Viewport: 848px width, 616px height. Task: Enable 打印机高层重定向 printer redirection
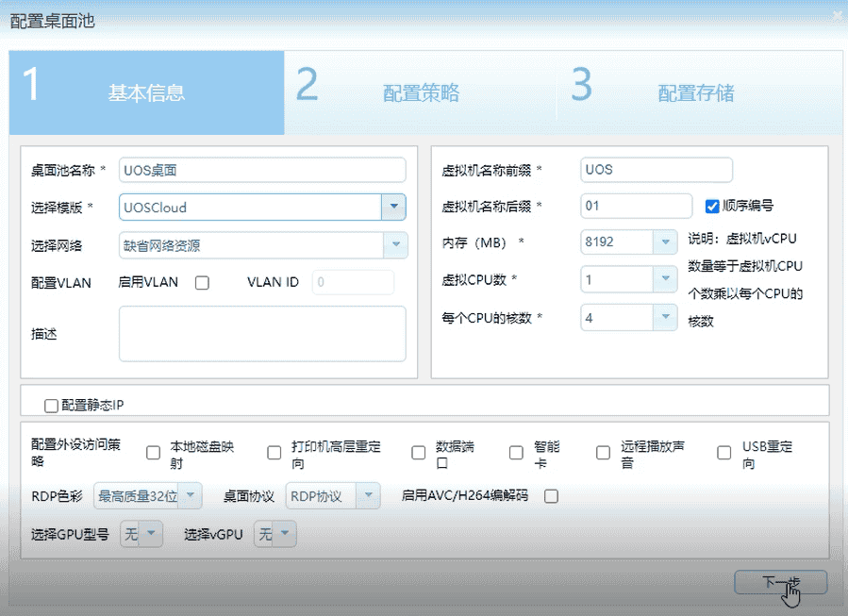click(x=274, y=452)
